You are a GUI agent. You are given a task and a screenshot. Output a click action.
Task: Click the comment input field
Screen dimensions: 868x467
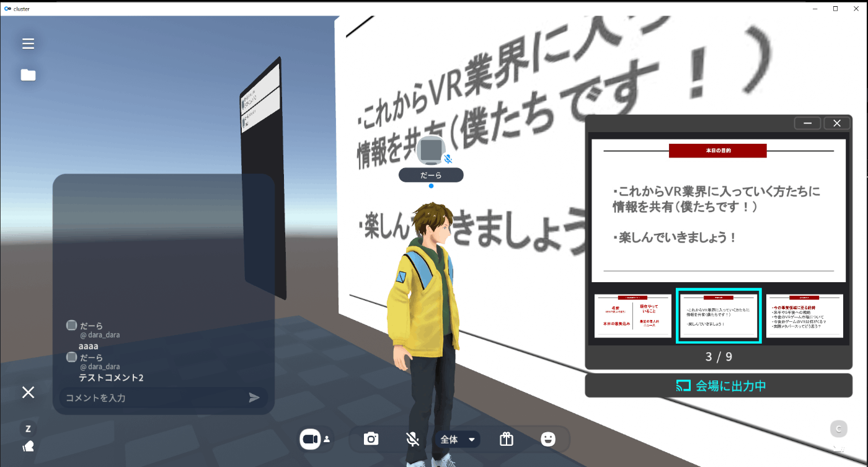click(163, 398)
